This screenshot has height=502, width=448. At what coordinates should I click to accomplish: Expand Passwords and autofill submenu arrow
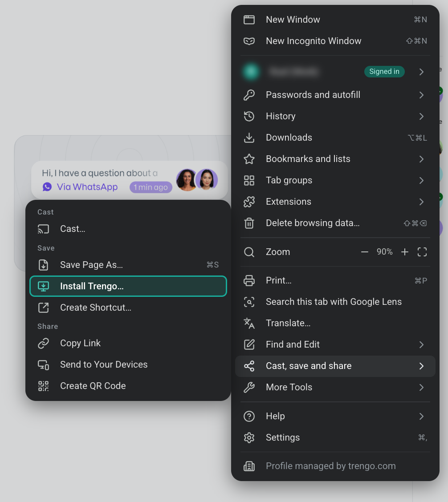coord(421,95)
